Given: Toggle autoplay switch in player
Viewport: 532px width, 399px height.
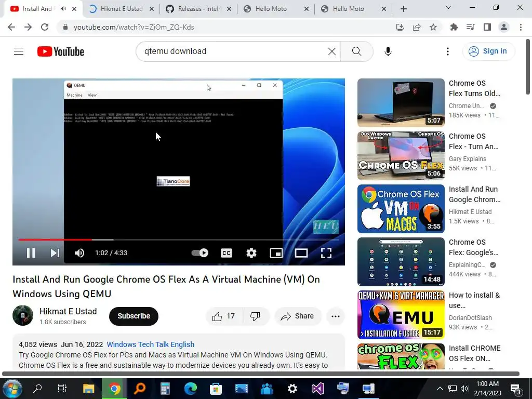Looking at the screenshot, I should coord(200,253).
